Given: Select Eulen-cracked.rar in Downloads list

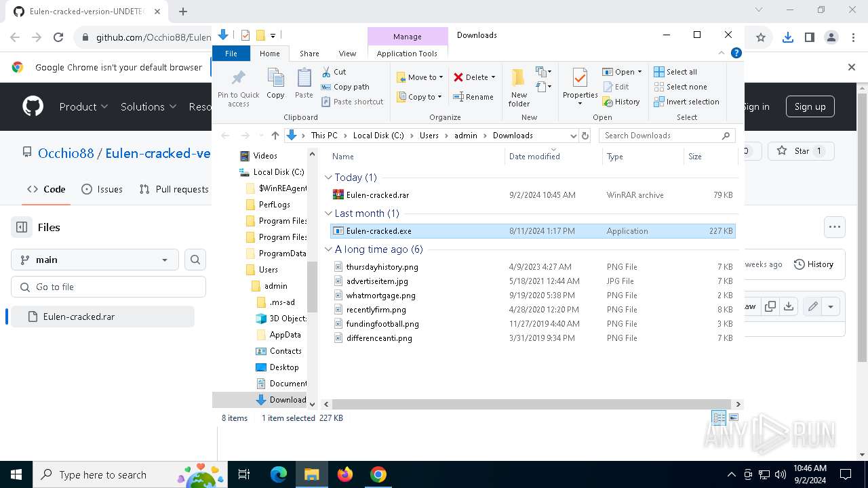Looking at the screenshot, I should click(532, 195).
